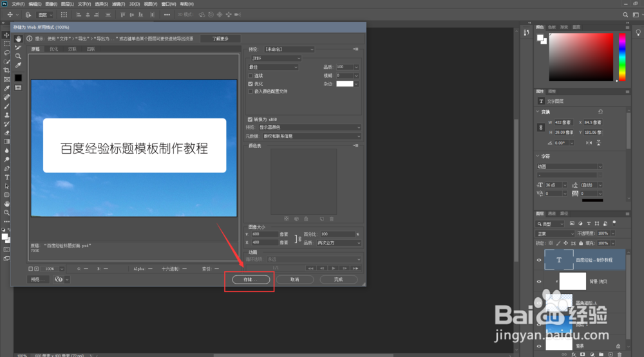Toggle the 优化 (optimized) checkbox
The width and height of the screenshot is (644, 357).
click(x=251, y=84)
